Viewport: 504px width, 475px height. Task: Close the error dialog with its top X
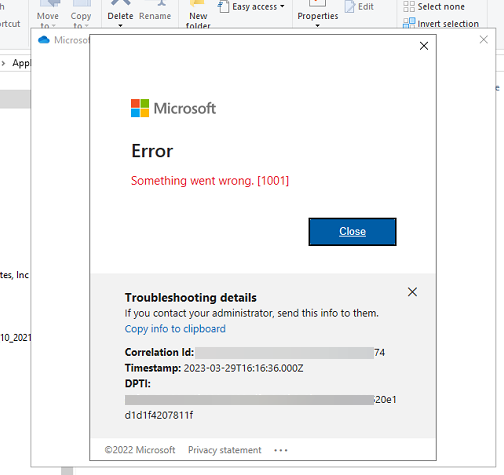[x=424, y=46]
